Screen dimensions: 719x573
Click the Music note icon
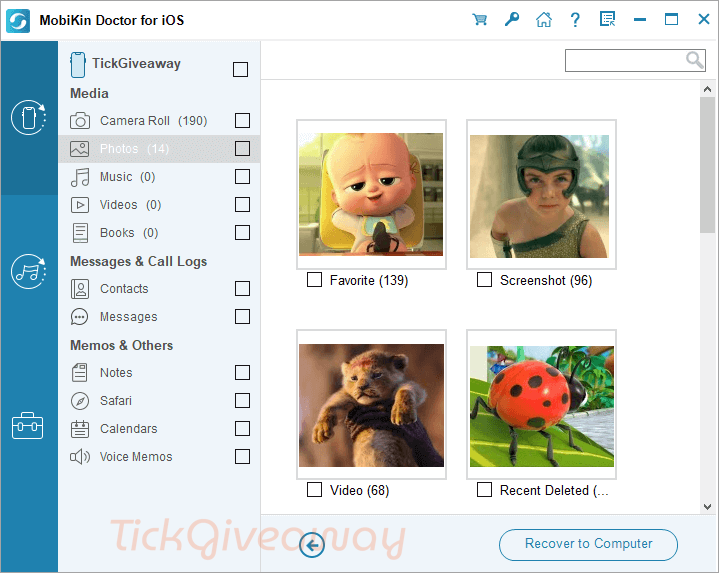pyautogui.click(x=80, y=177)
